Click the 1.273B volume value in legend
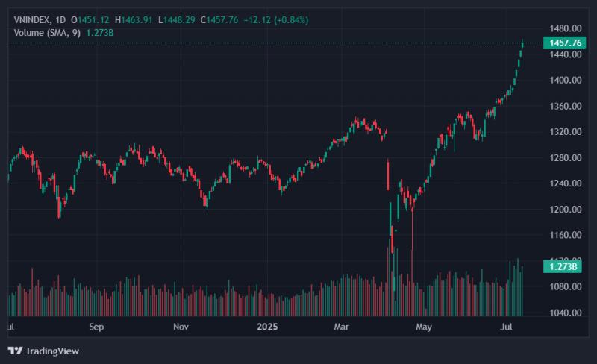 pos(100,33)
